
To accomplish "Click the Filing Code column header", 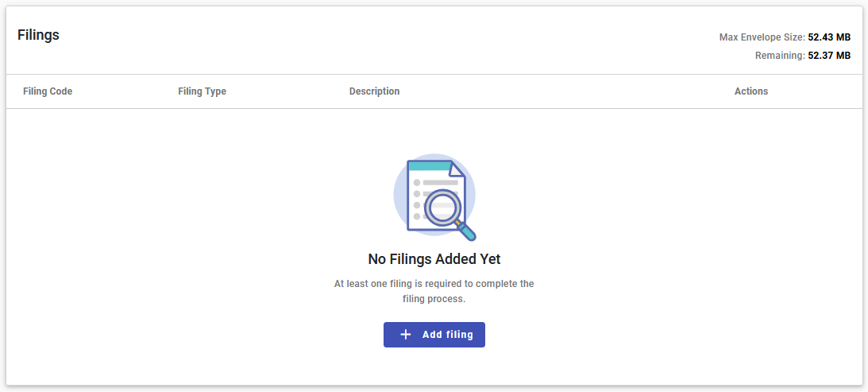I will 48,91.
